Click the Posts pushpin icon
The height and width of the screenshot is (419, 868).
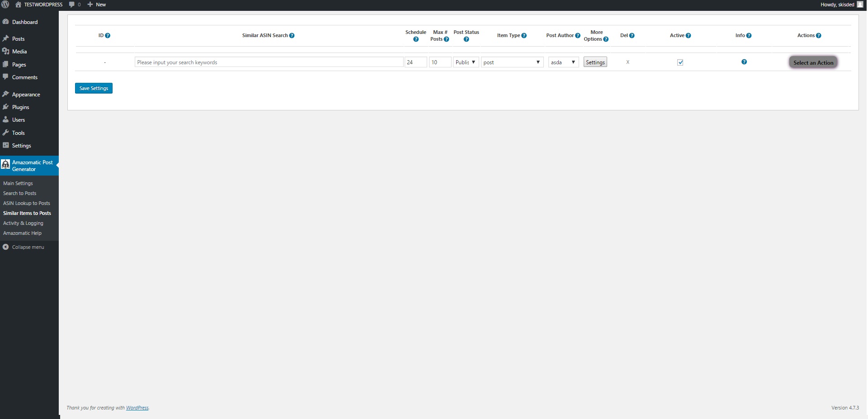pos(6,38)
